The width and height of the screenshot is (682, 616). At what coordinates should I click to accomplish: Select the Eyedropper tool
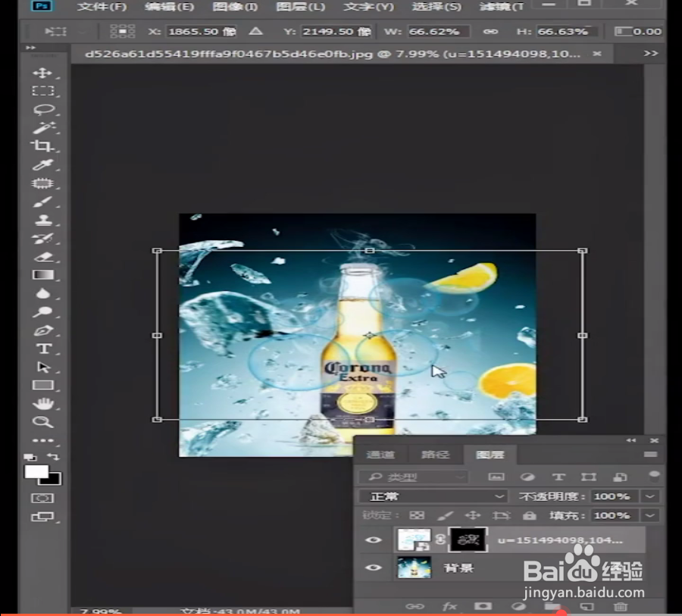(42, 164)
